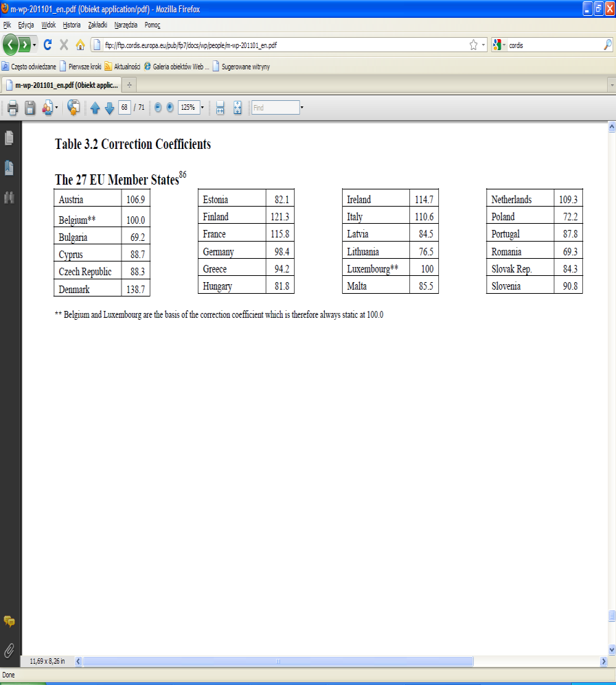Open a new tab with the plus button
Image resolution: width=616 pixels, height=685 pixels.
point(129,84)
